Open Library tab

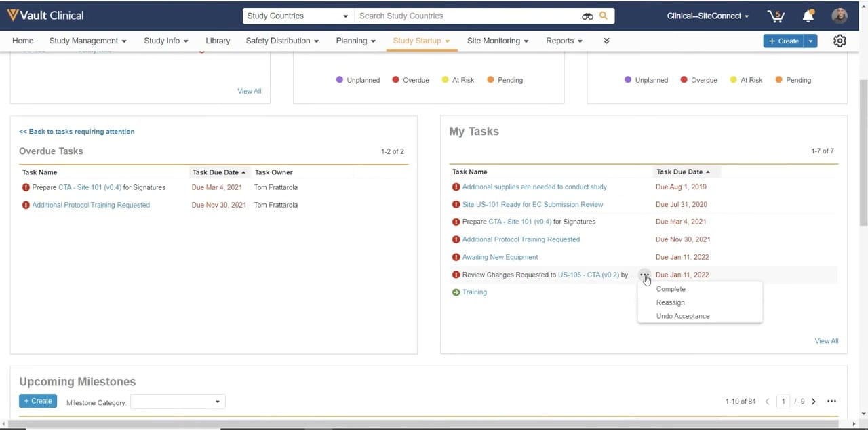218,41
